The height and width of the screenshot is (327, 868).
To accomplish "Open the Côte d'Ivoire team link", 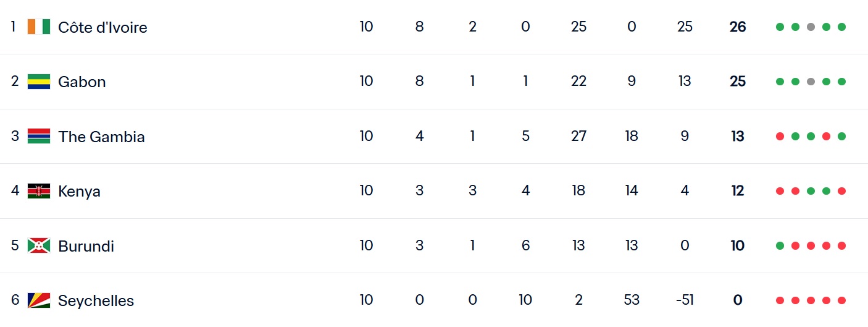I will tap(102, 27).
